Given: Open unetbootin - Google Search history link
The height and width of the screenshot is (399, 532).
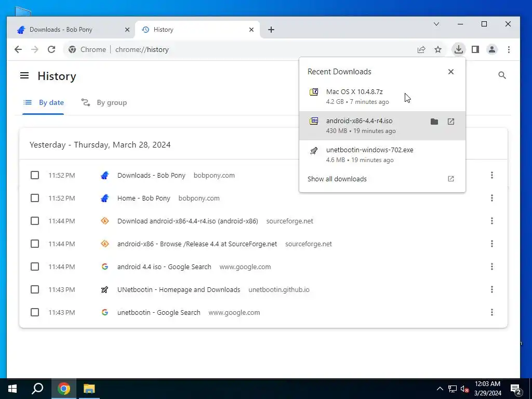Looking at the screenshot, I should pos(159,312).
